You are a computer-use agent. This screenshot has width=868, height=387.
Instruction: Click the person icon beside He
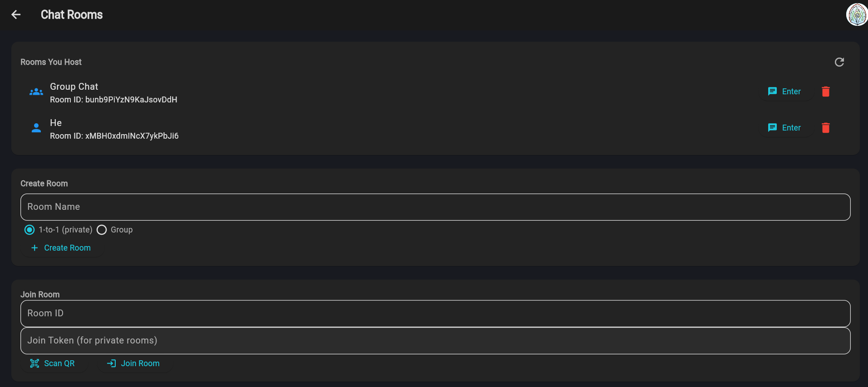pos(36,128)
